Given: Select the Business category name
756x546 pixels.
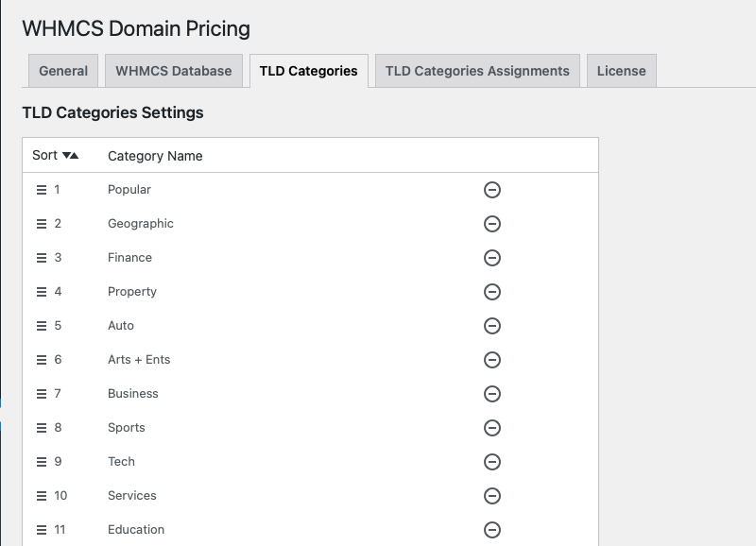Looking at the screenshot, I should coord(133,394).
